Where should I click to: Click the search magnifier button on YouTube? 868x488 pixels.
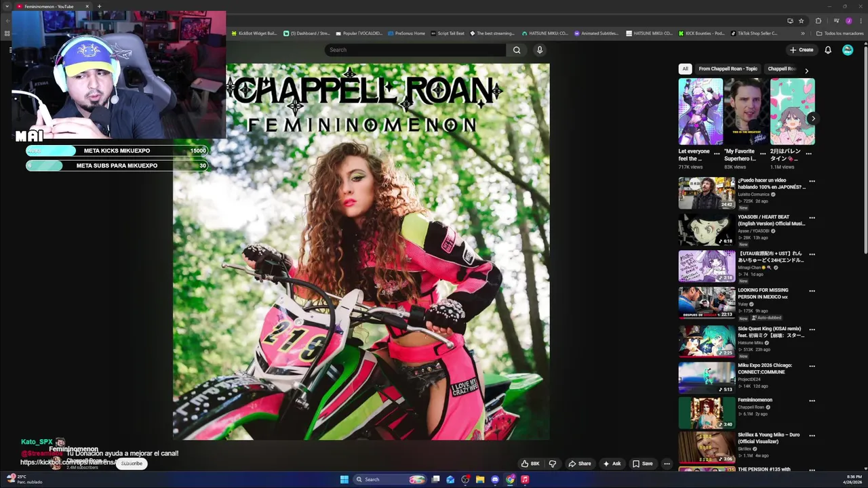(517, 49)
